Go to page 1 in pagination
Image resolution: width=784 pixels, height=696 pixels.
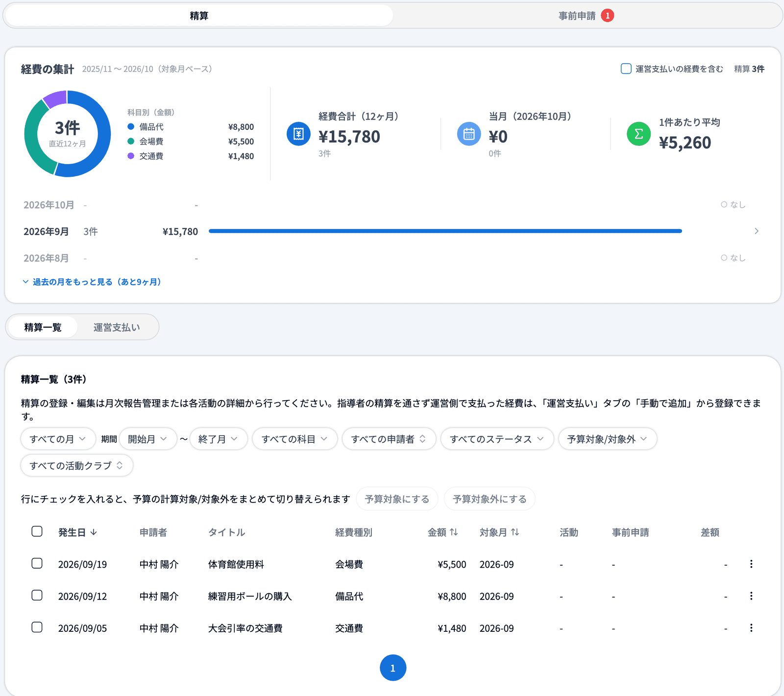[x=393, y=668]
